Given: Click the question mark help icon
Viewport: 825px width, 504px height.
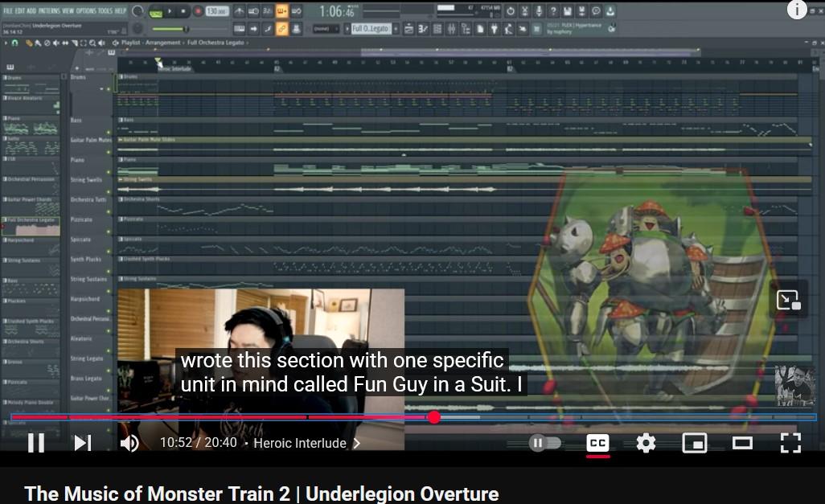Looking at the screenshot, I should [553, 11].
